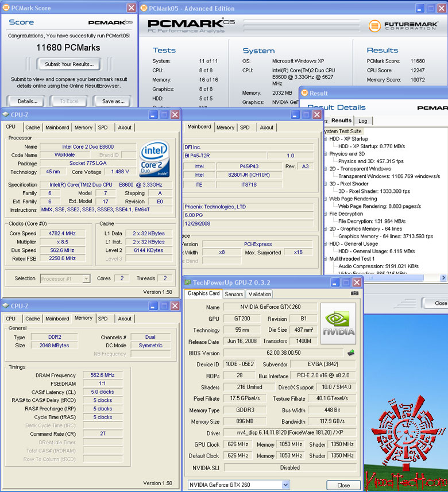Screen dimensions: 448x492
Task: Click the PCMark05 progress bar under the title
Action: (302, 26)
